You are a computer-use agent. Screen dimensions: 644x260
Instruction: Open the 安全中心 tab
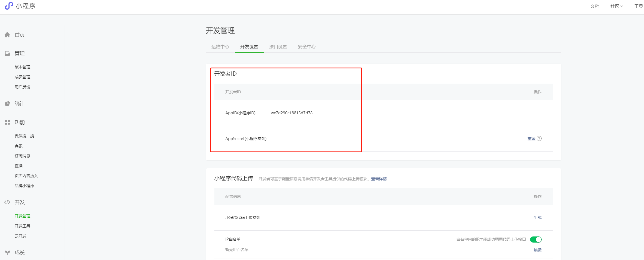pyautogui.click(x=307, y=47)
